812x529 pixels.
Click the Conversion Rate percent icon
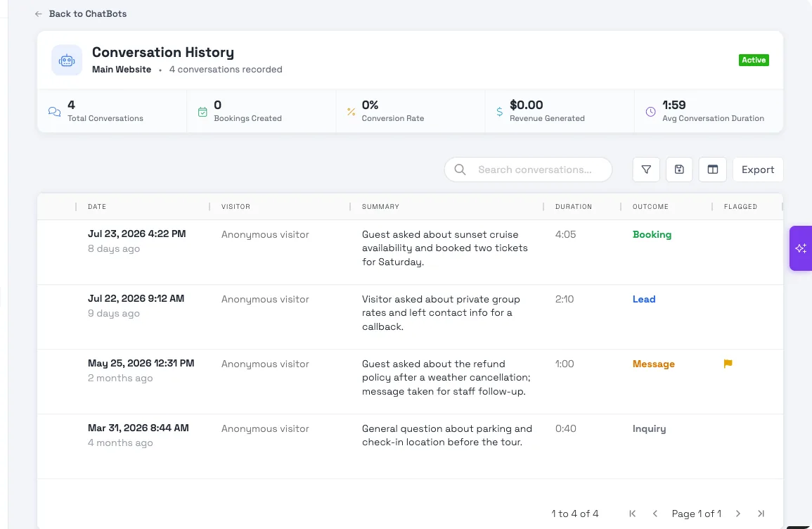[351, 111]
